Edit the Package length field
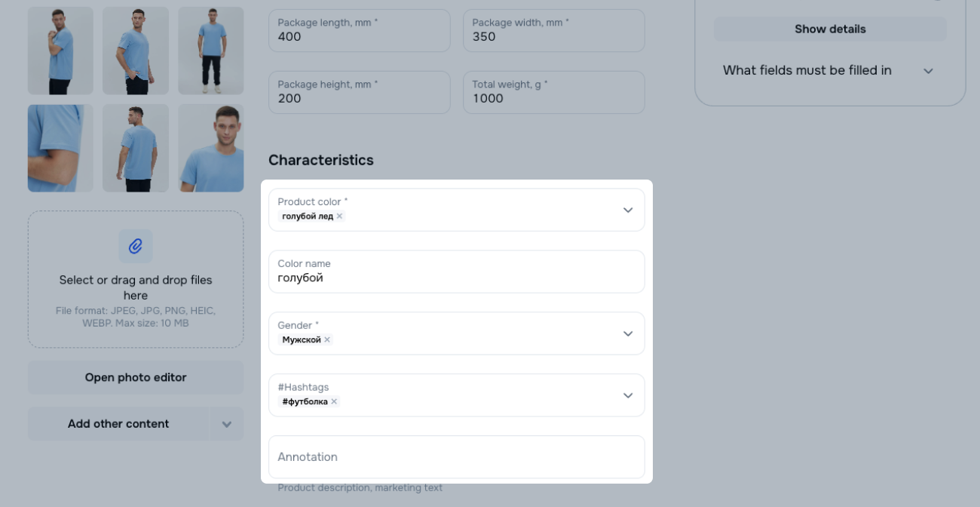 click(x=359, y=36)
